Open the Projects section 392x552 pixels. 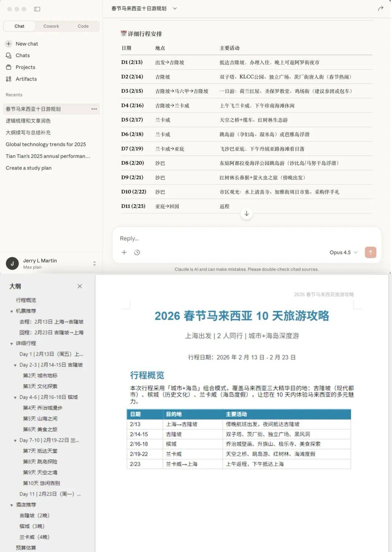tap(25, 67)
